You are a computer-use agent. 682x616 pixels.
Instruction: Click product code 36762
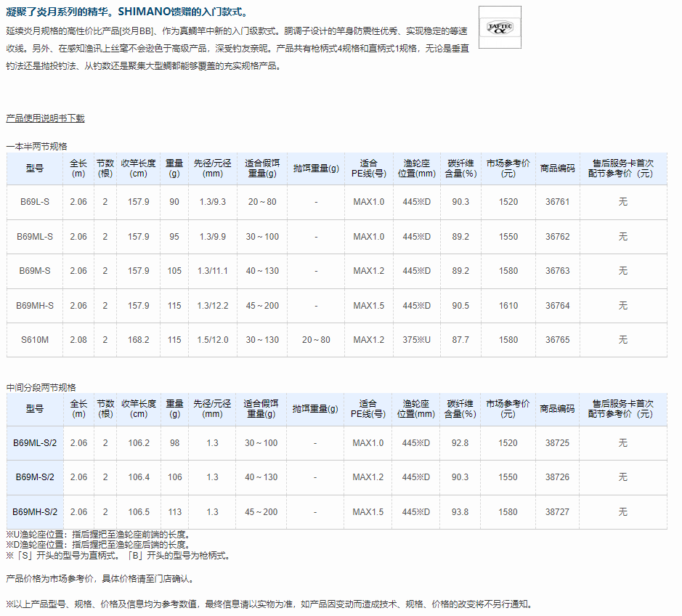pos(558,237)
